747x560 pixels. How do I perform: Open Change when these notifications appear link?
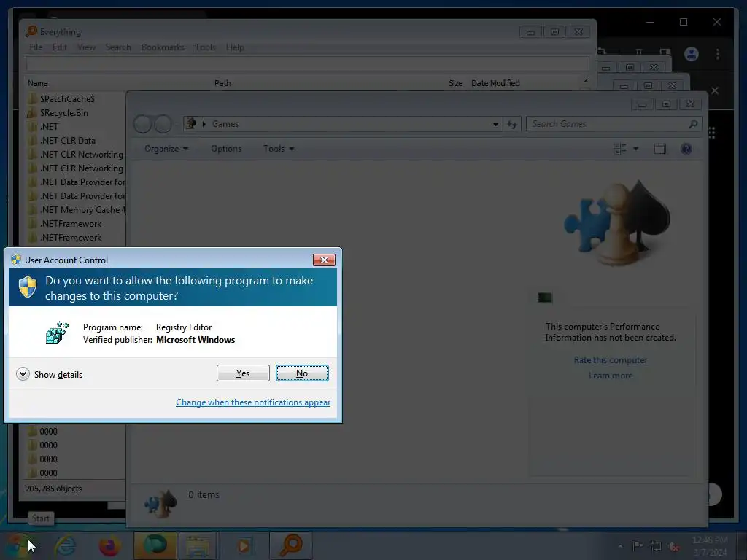click(253, 402)
